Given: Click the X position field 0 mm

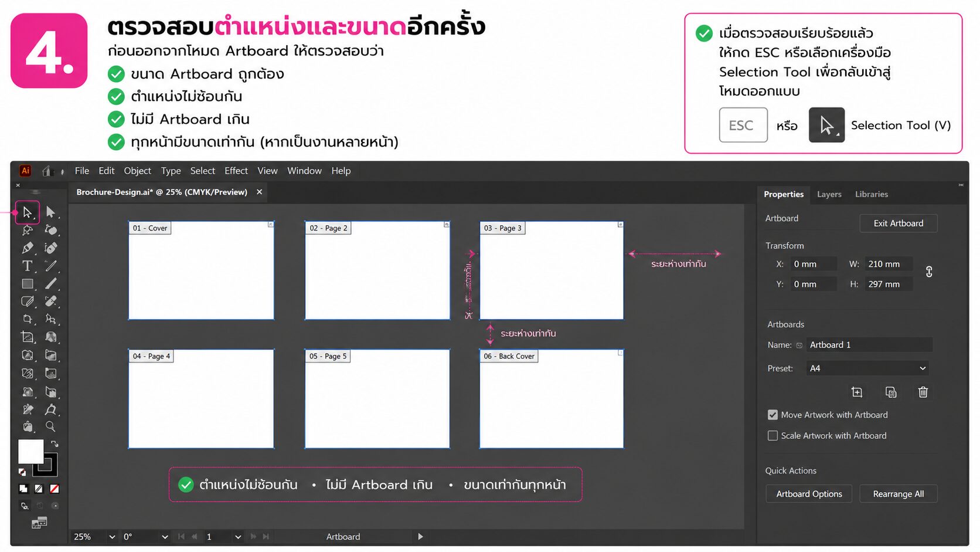Looking at the screenshot, I should coord(812,264).
